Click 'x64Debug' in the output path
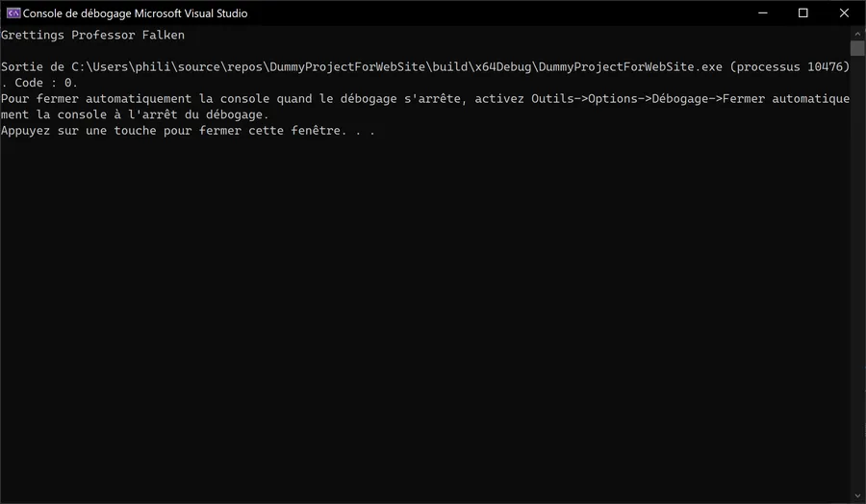 503,66
